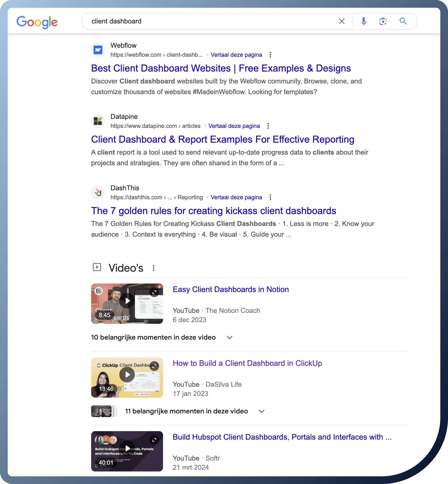Clear the search box with the X icon
Screen dimensions: 448x484
pyautogui.click(x=342, y=21)
